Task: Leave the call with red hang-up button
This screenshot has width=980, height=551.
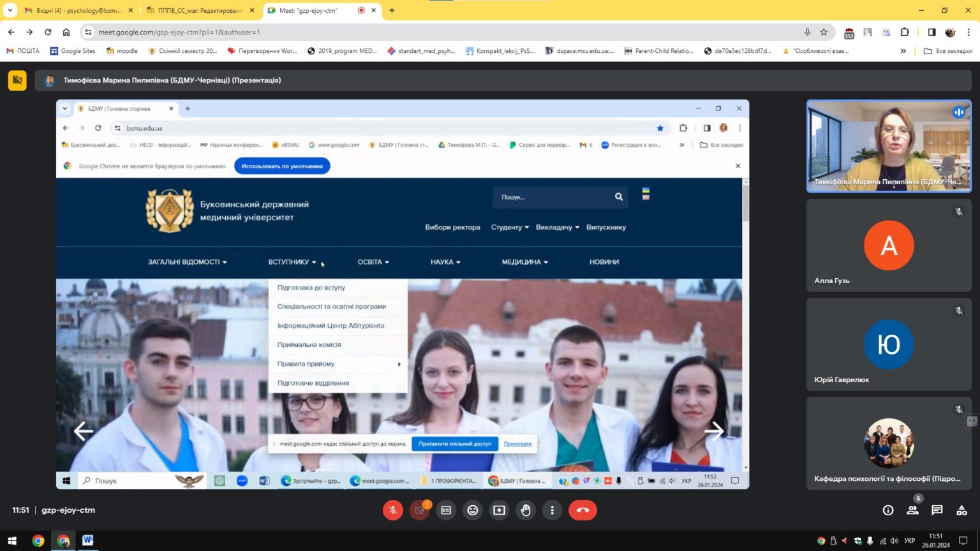Action: pos(583,510)
